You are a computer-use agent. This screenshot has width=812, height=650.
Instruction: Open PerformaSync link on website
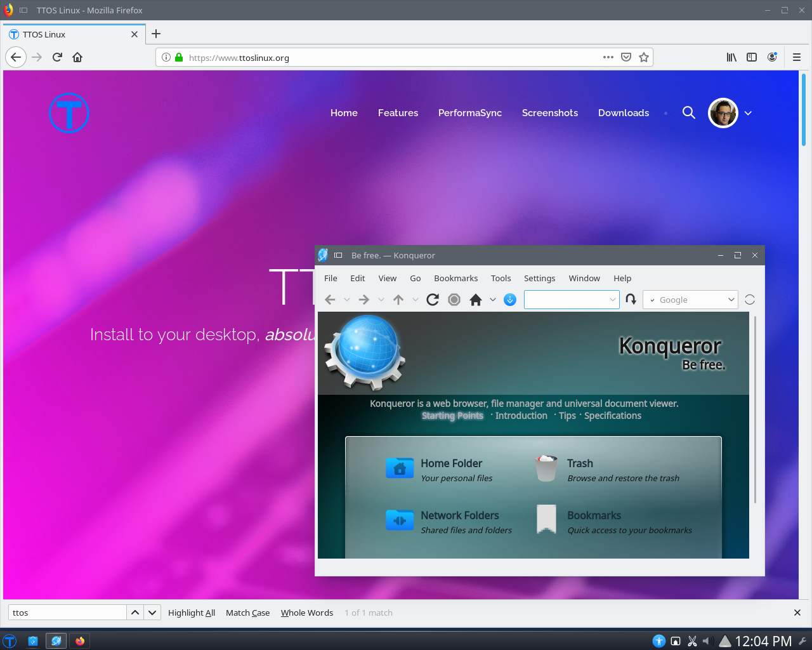tap(470, 112)
